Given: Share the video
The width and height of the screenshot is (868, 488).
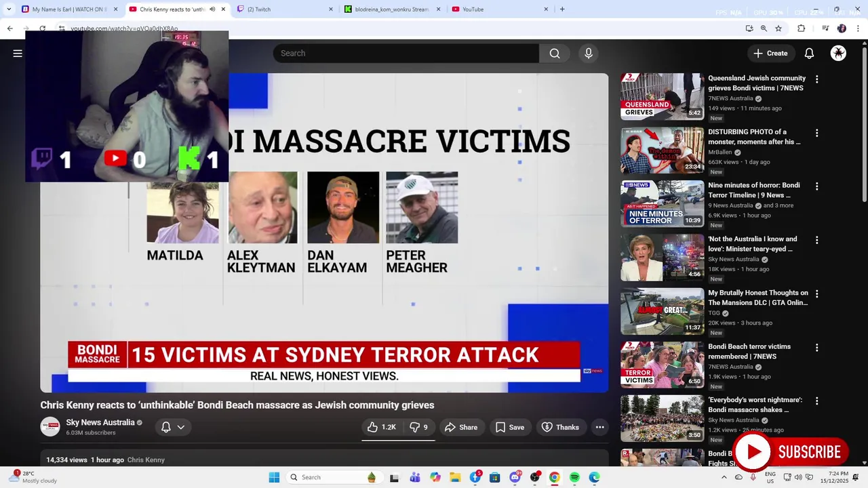Looking at the screenshot, I should tap(461, 427).
